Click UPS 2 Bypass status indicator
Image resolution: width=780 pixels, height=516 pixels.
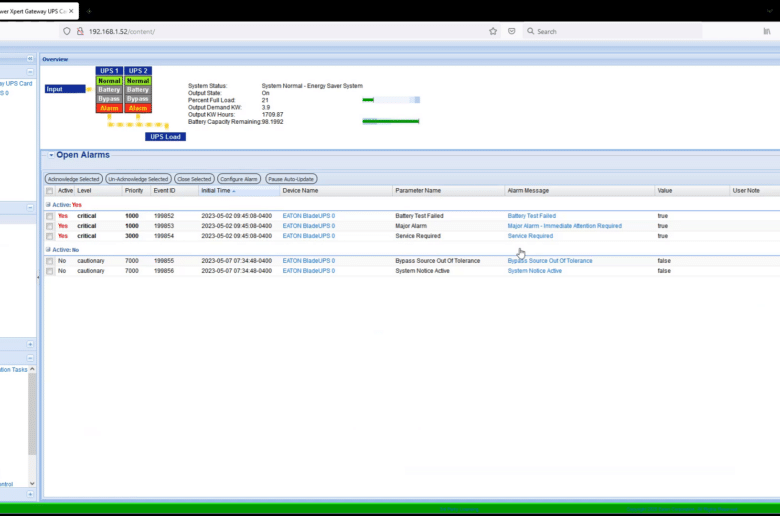[138, 99]
